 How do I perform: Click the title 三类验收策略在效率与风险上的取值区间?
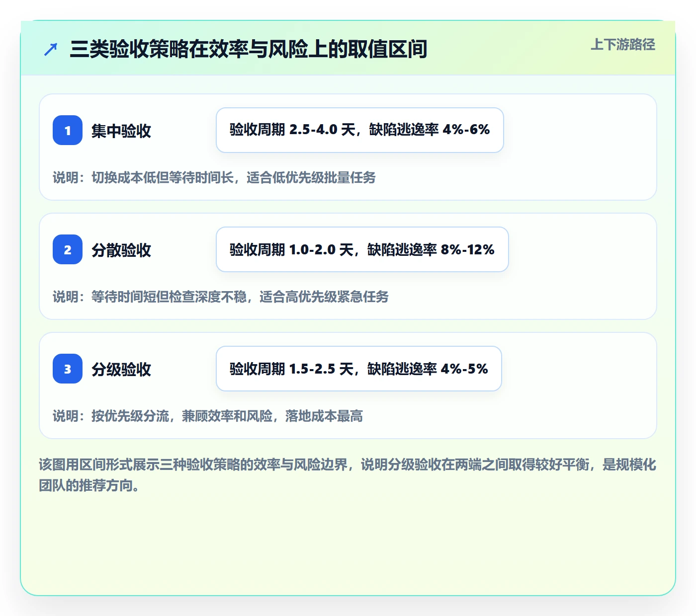[x=249, y=49]
